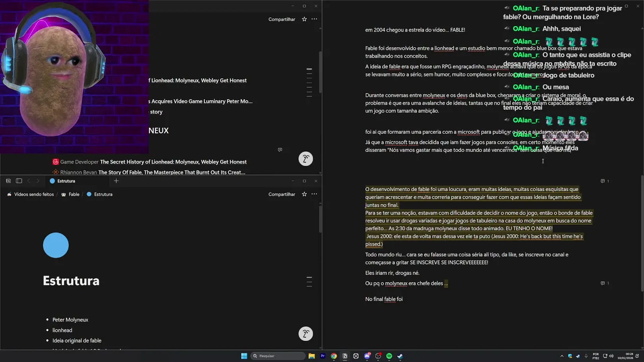This screenshot has width=644, height=362.
Task: Open Estrutura breadcrumb in the path
Action: click(x=99, y=194)
